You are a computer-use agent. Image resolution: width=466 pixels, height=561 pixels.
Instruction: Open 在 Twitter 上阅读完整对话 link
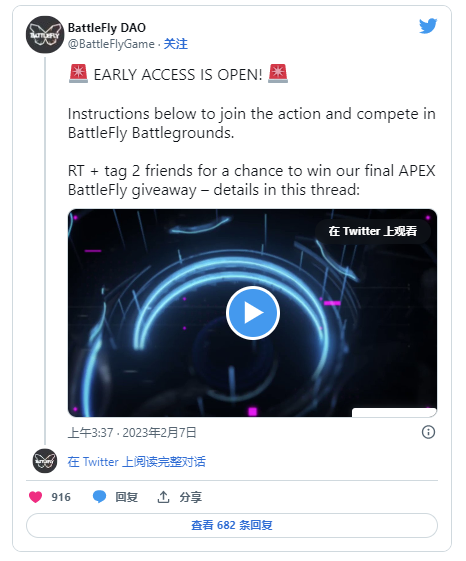click(x=136, y=462)
